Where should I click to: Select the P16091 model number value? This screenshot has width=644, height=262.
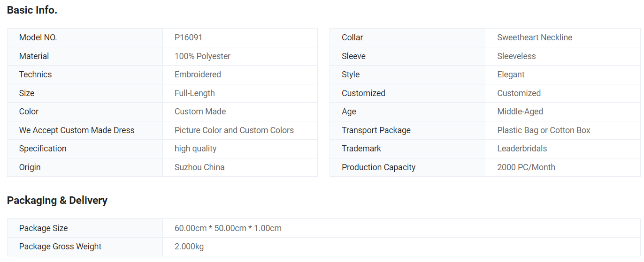[188, 37]
